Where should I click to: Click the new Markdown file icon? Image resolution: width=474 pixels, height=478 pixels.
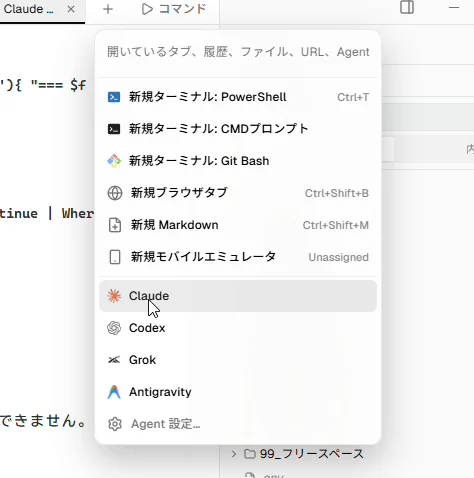point(115,225)
